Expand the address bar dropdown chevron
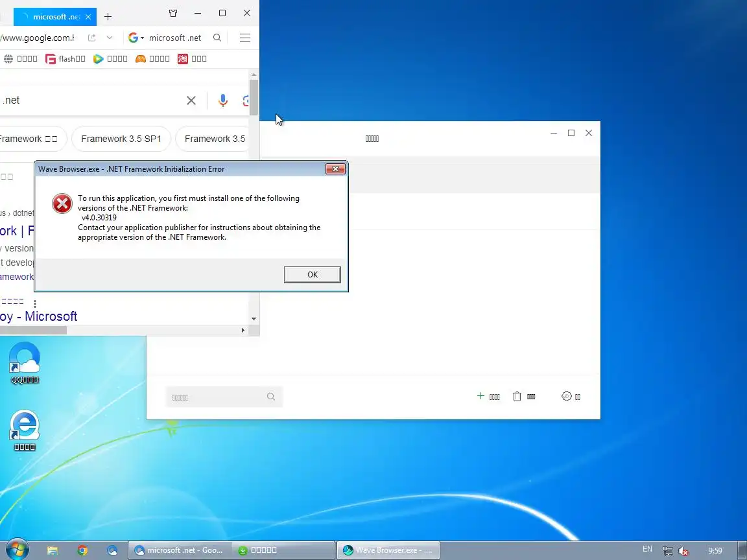This screenshot has width=747, height=560. point(110,38)
